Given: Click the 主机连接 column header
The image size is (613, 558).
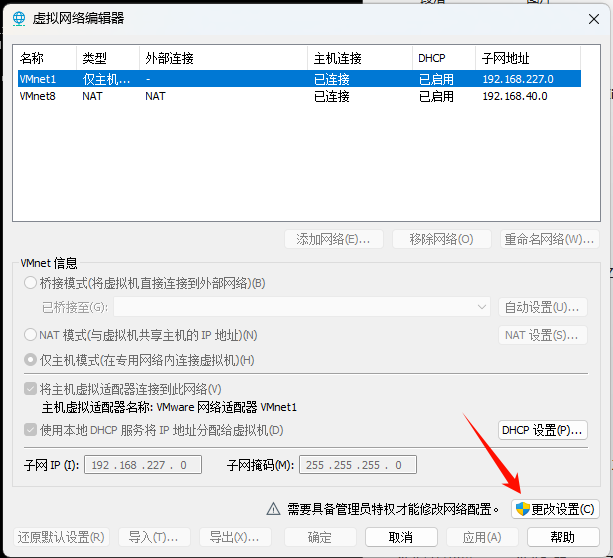Looking at the screenshot, I should pyautogui.click(x=360, y=58).
